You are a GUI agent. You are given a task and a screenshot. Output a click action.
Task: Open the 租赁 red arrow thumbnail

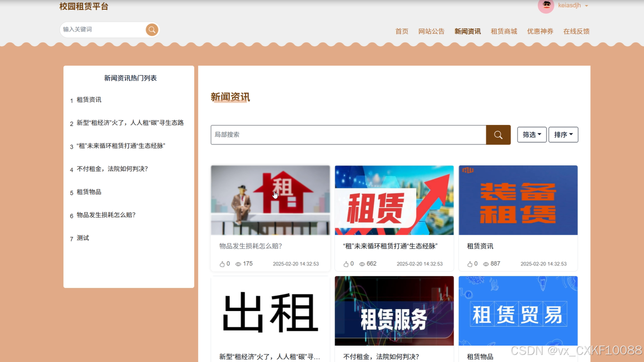[394, 200]
